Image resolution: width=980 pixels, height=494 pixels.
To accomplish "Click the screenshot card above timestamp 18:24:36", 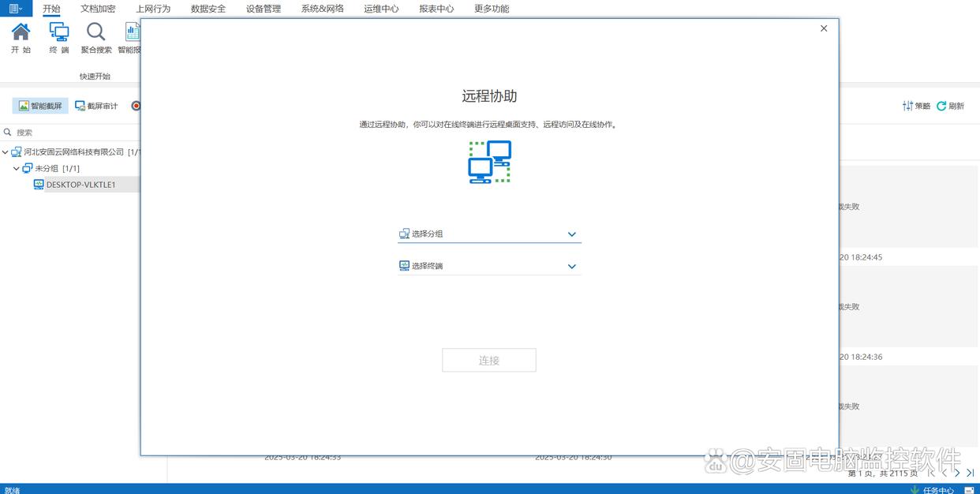I will click(908, 306).
